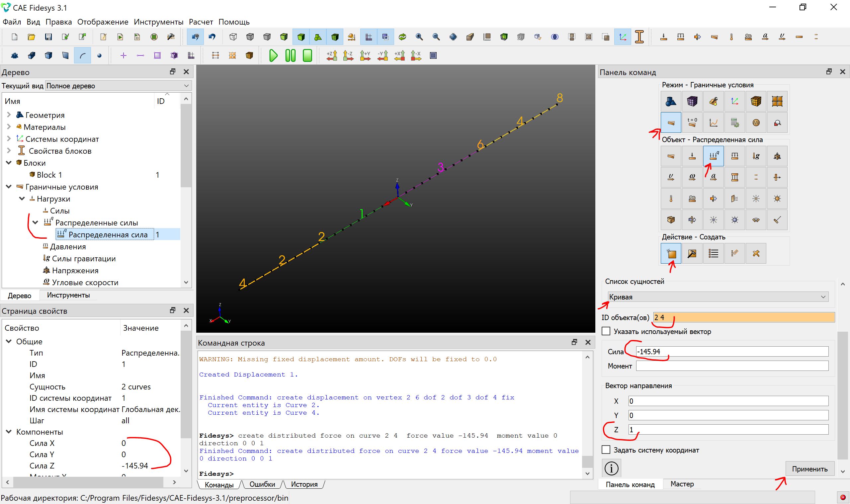Open 'Текущий вид' Полное дерево dropdown
Viewport: 850px width, 504px height.
[x=118, y=86]
